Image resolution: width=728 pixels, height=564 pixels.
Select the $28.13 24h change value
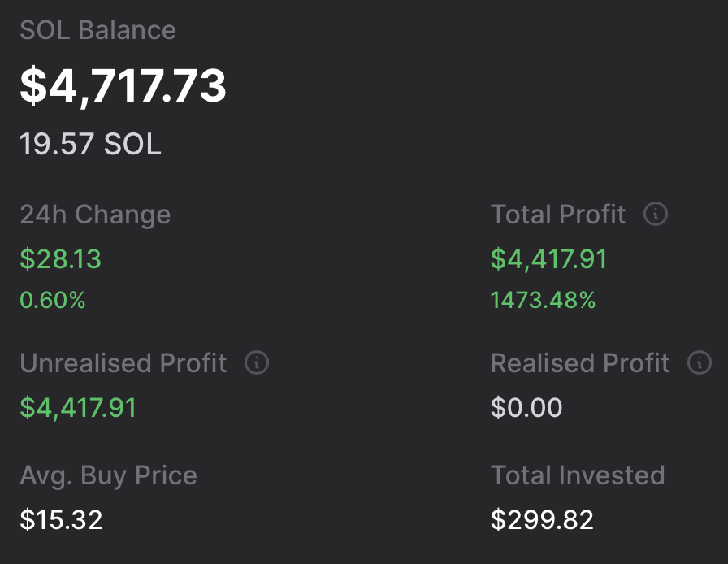click(60, 259)
